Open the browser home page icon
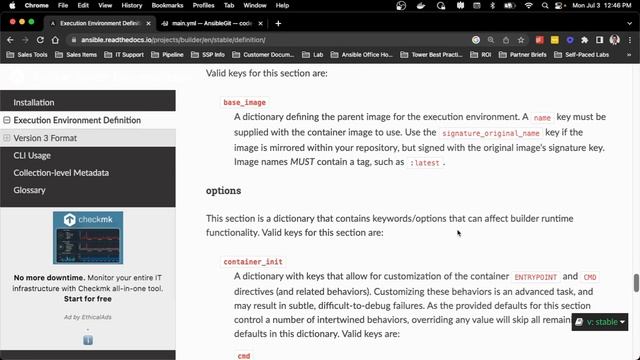 (x=55, y=40)
